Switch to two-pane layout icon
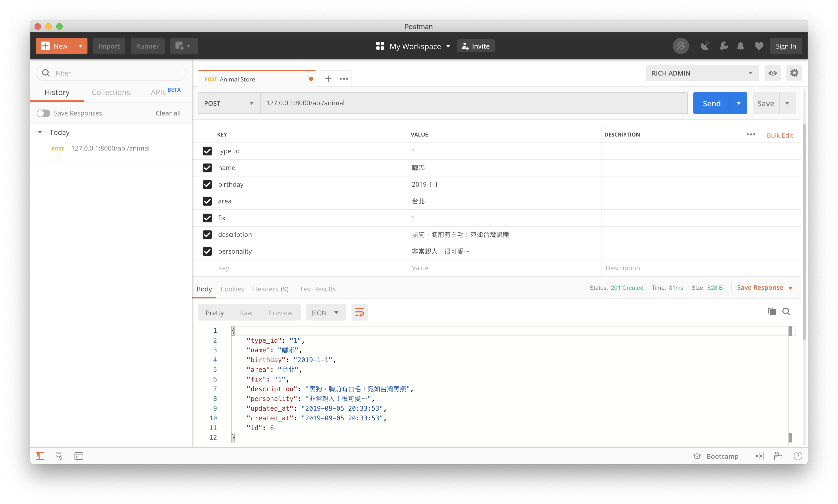The height and width of the screenshot is (504, 838). (759, 456)
